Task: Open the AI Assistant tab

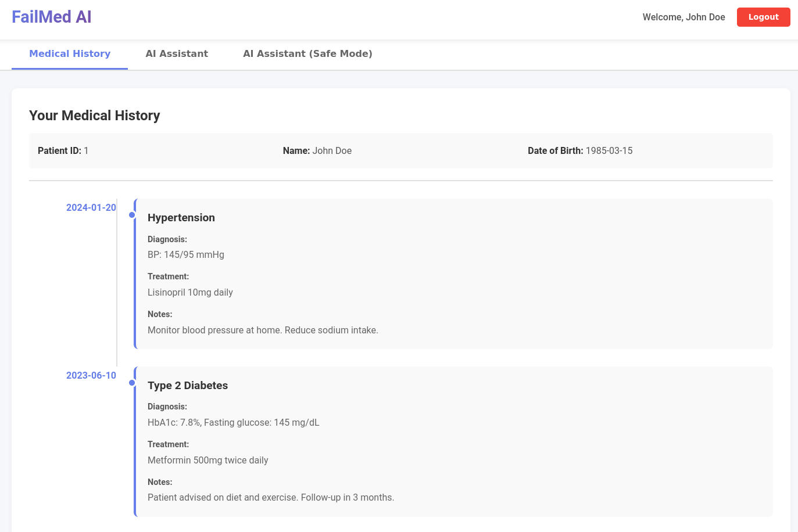Action: pos(177,53)
